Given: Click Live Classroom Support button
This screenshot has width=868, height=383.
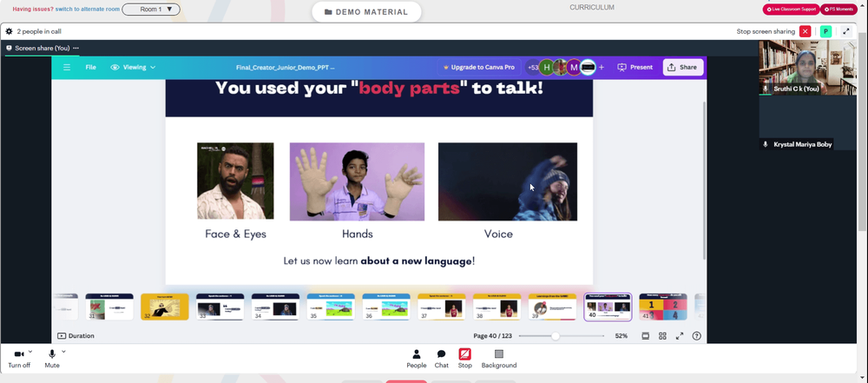Looking at the screenshot, I should (x=792, y=10).
